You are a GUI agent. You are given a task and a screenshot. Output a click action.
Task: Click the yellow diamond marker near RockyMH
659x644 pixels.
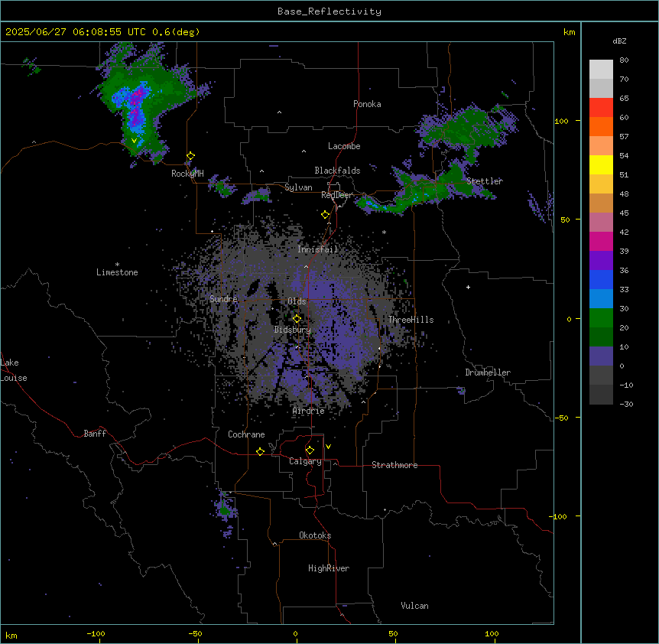(190, 156)
